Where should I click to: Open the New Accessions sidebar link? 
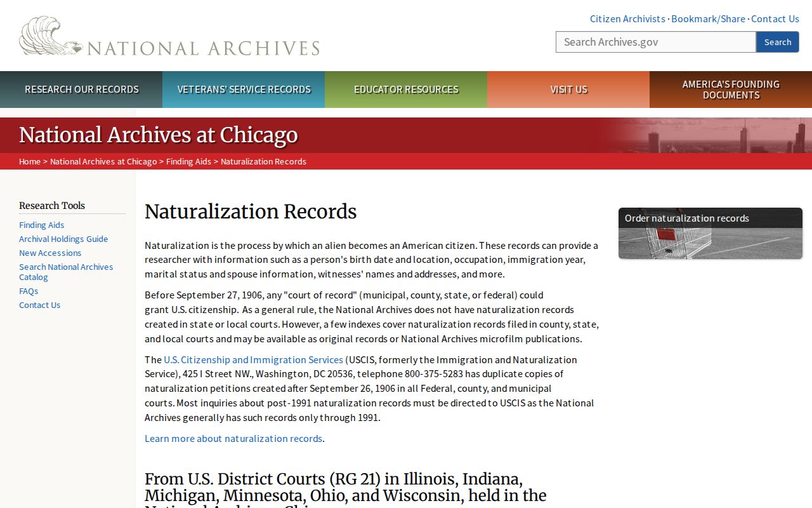tap(50, 253)
